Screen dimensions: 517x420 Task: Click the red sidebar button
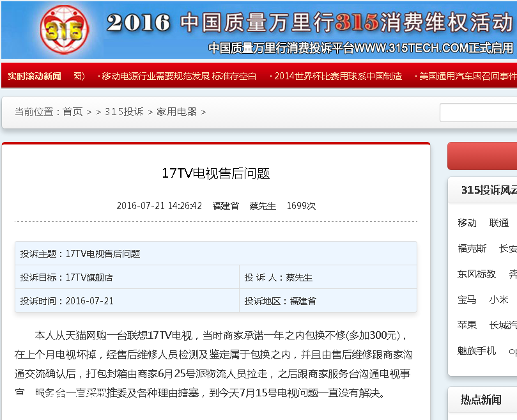pyautogui.click(x=482, y=157)
